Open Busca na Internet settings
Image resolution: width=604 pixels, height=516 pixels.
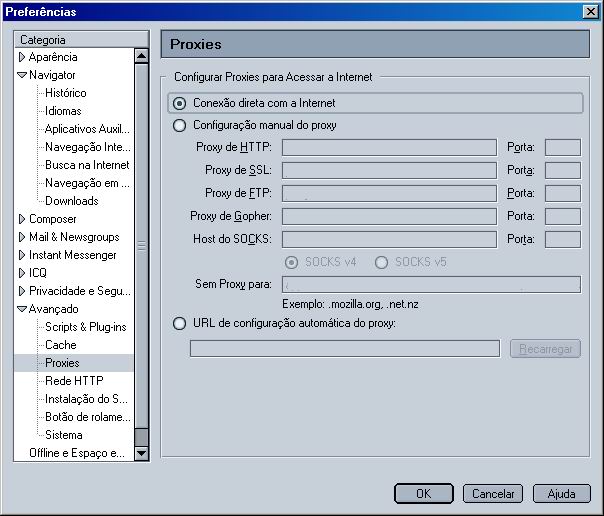point(87,165)
